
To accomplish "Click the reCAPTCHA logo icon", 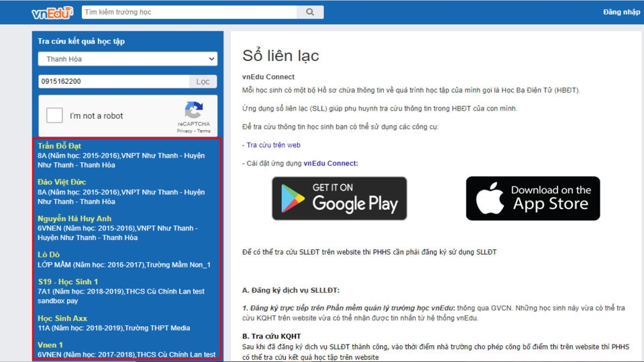I will (x=194, y=109).
